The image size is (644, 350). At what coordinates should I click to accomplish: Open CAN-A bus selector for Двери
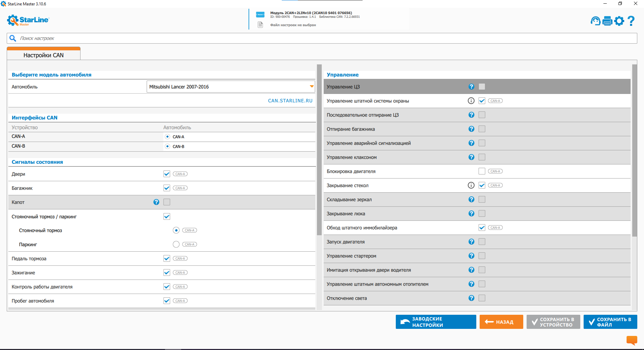coord(180,174)
